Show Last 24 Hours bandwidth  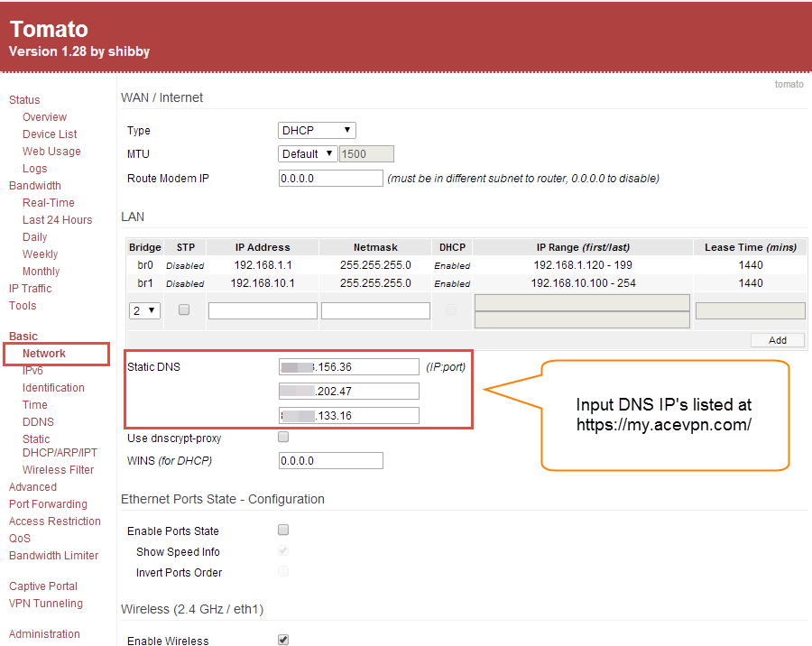coord(58,219)
